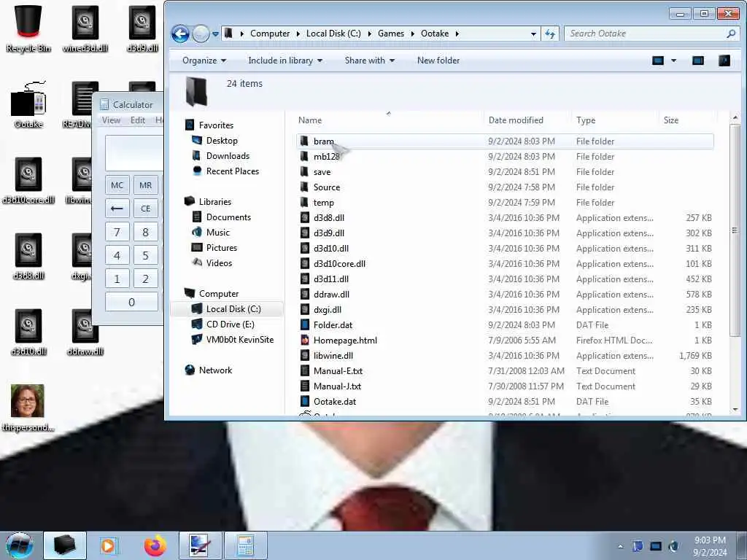Click the Windows Start orb

point(20,545)
